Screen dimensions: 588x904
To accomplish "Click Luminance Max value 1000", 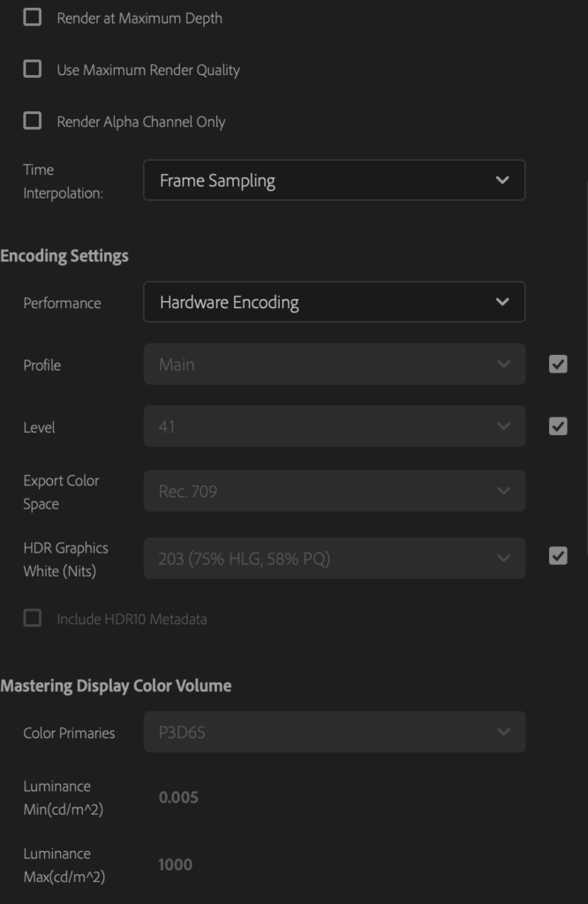I will [x=175, y=865].
